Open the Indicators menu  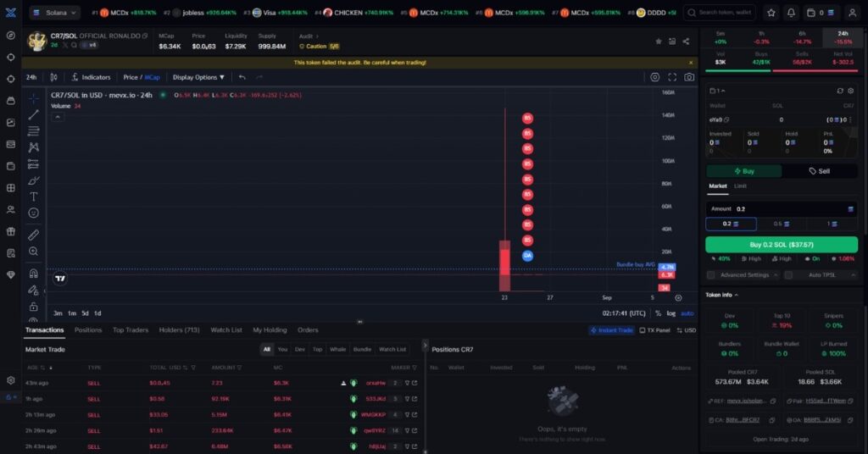(x=92, y=77)
